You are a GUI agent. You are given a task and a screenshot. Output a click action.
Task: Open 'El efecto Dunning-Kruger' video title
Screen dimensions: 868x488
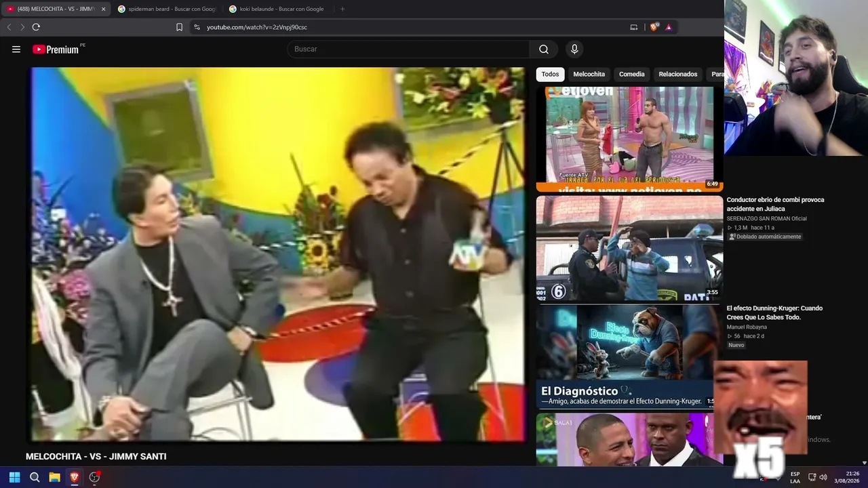774,312
